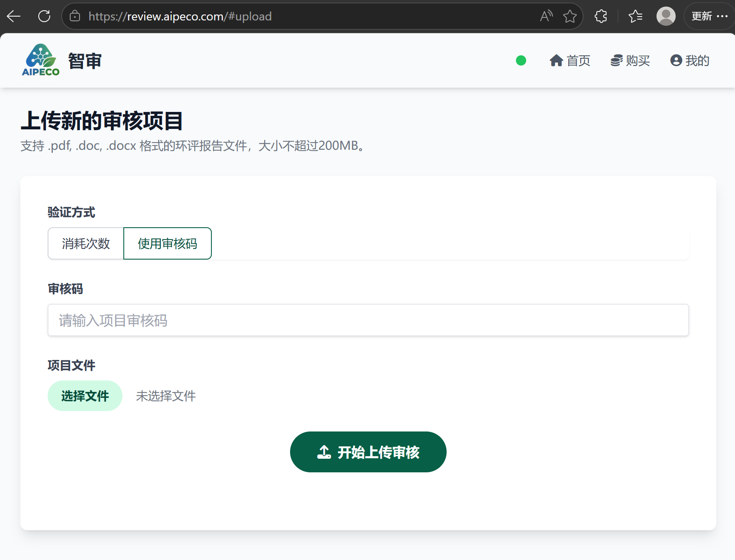Go to the 首页 navigation item
The image size is (735, 560).
point(570,61)
